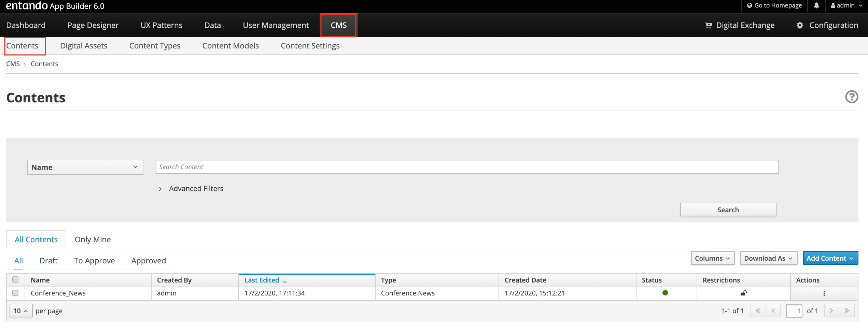
Task: Open the Name search filter dropdown
Action: pos(85,167)
